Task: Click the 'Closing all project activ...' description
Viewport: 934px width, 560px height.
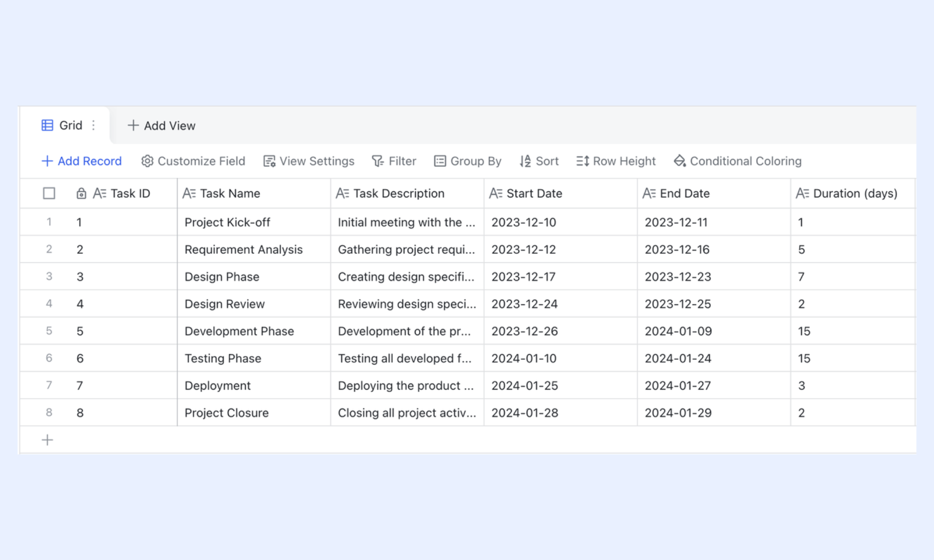Action: coord(407,413)
